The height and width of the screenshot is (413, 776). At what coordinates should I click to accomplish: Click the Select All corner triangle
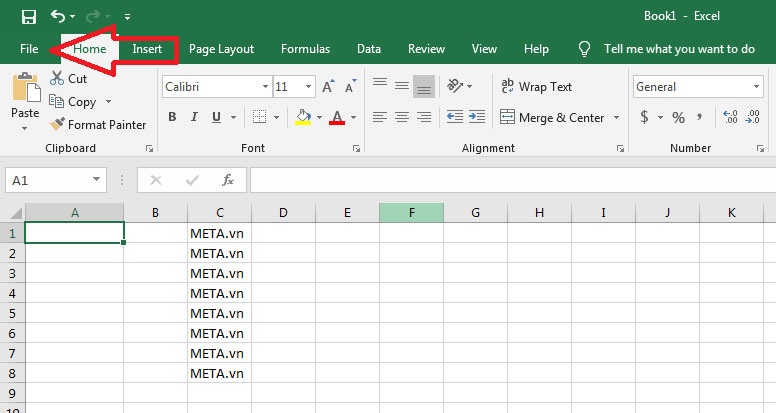(16, 213)
